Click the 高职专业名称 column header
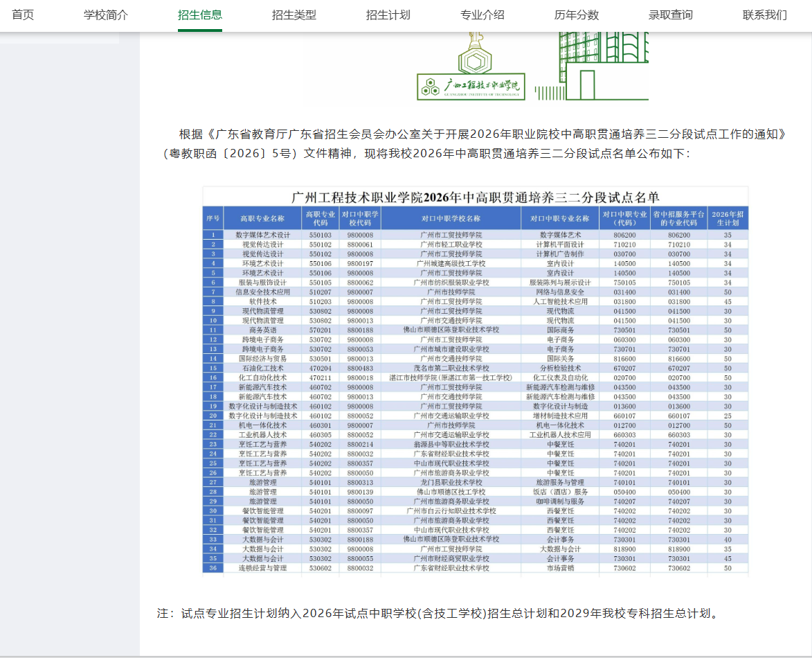The image size is (812, 658). [262, 219]
